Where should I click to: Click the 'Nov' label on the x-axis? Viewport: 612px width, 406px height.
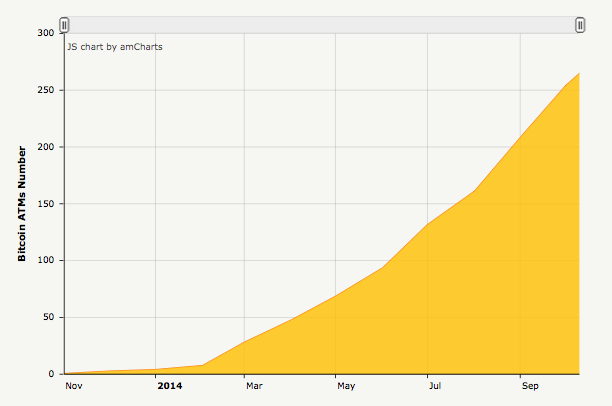[x=75, y=385]
